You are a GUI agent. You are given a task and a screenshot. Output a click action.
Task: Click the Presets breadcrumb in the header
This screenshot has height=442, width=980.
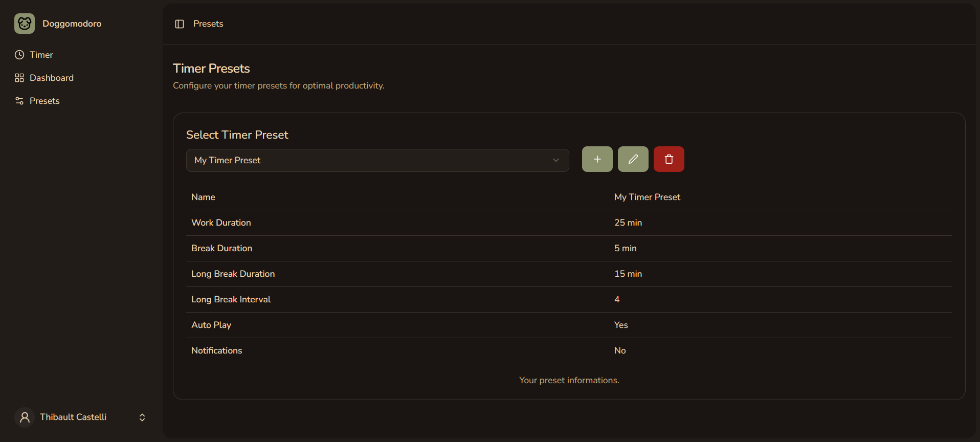pos(208,24)
